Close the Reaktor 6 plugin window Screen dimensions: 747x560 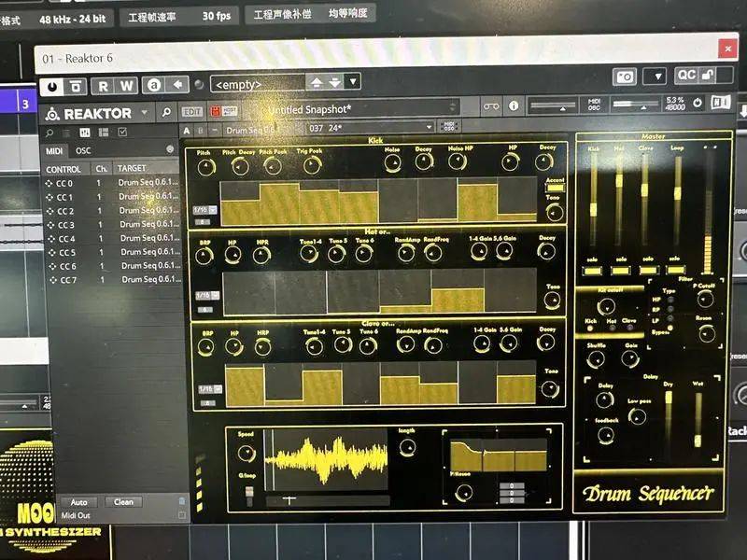coord(727,49)
